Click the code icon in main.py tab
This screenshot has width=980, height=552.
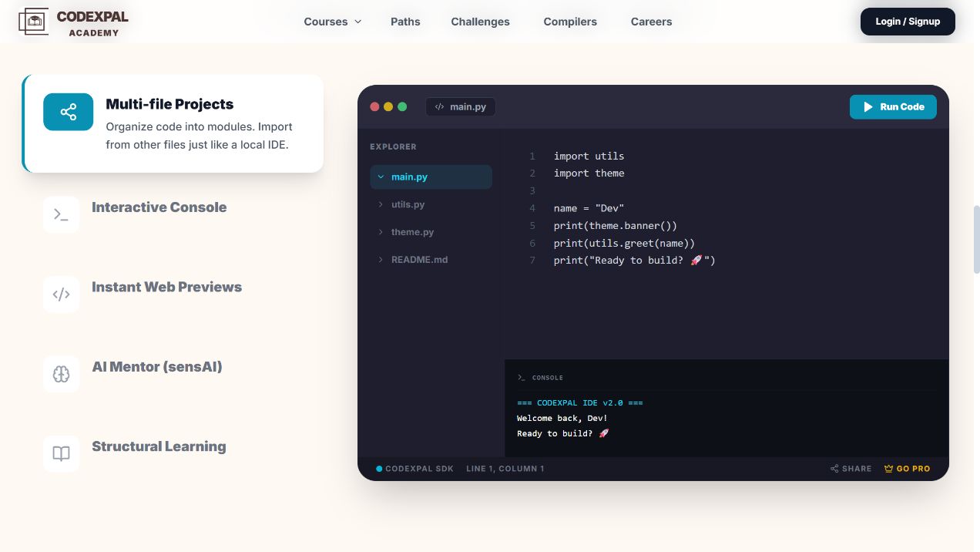[439, 106]
